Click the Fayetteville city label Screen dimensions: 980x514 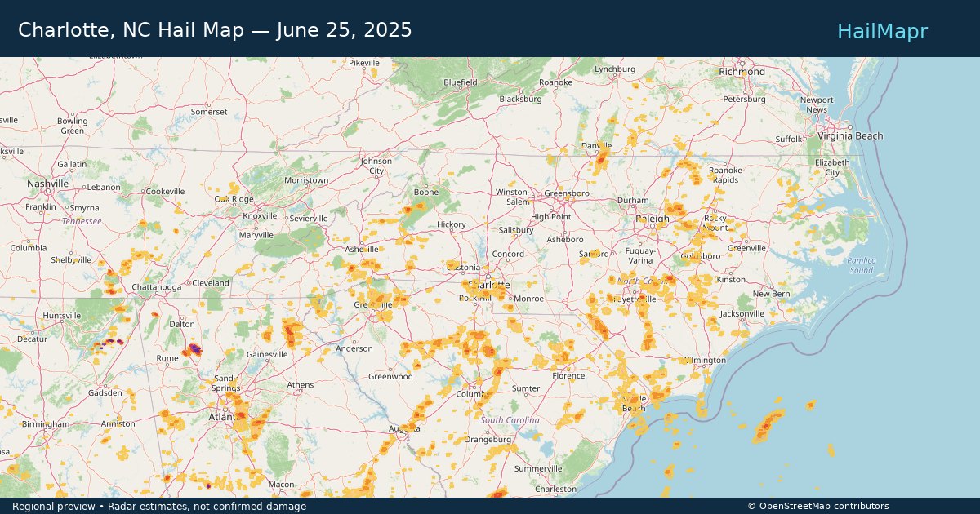coord(635,299)
